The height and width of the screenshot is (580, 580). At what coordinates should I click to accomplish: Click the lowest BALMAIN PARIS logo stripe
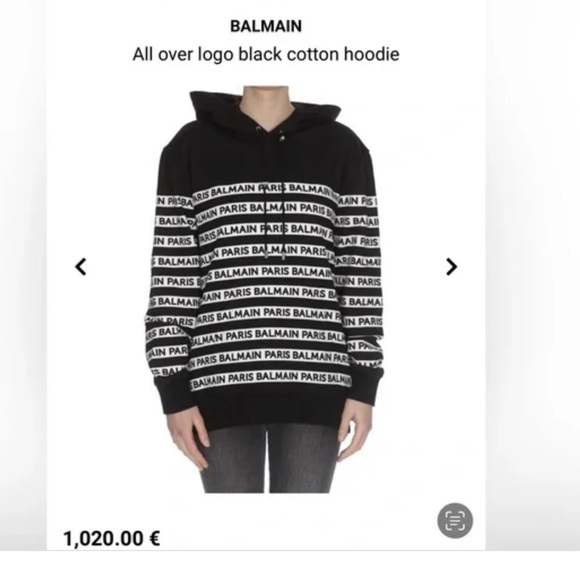270,378
